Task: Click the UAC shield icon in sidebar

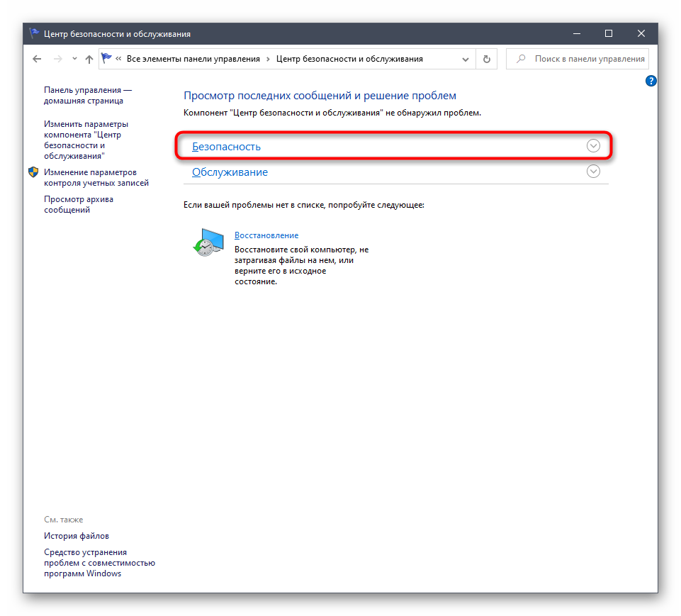Action: pos(33,172)
